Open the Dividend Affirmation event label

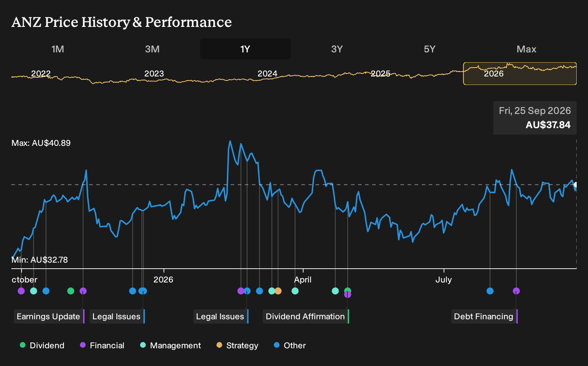(x=306, y=316)
